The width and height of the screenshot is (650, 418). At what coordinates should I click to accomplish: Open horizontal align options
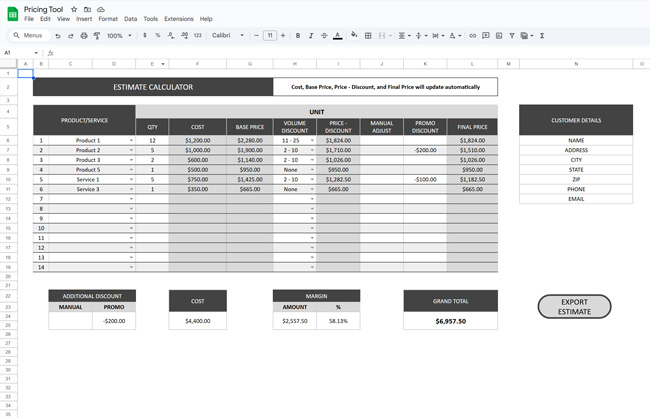(404, 36)
